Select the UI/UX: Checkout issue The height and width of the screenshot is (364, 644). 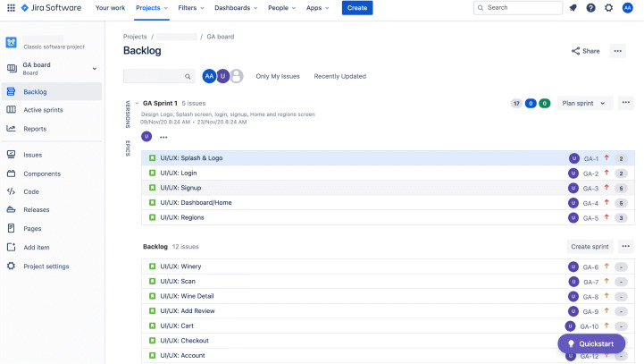coord(388,341)
